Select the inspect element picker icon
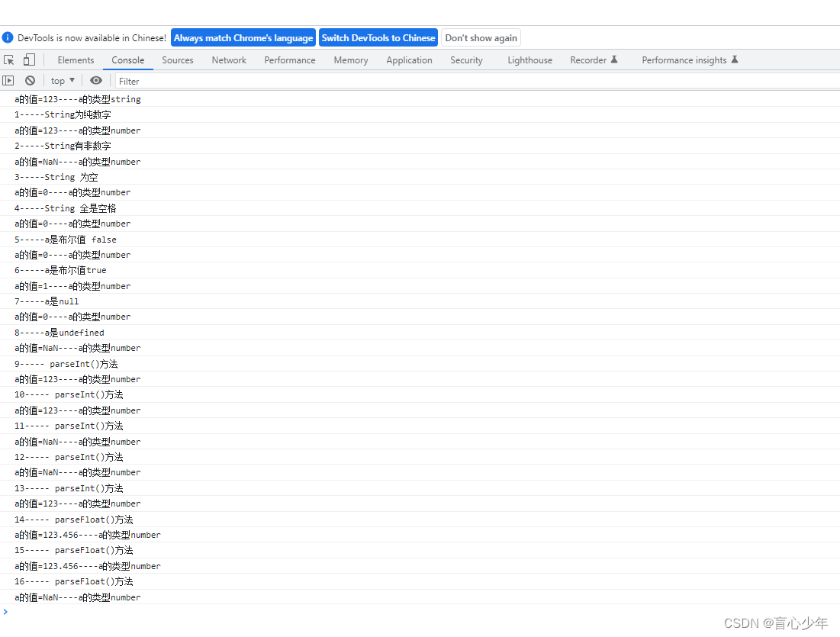This screenshot has height=637, width=840. click(x=8, y=60)
